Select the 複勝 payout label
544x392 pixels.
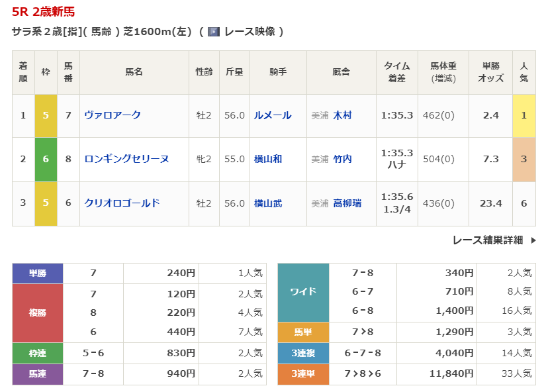[37, 313]
